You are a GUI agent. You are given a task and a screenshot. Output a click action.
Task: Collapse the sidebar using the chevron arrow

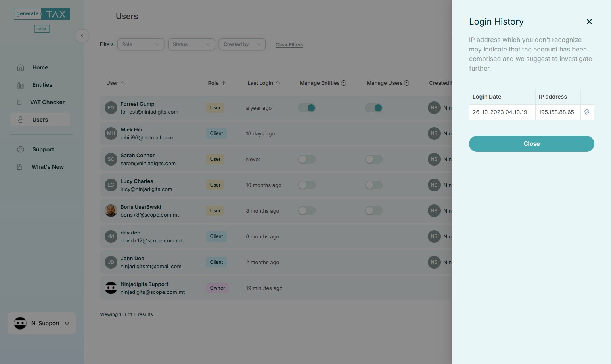tap(82, 36)
